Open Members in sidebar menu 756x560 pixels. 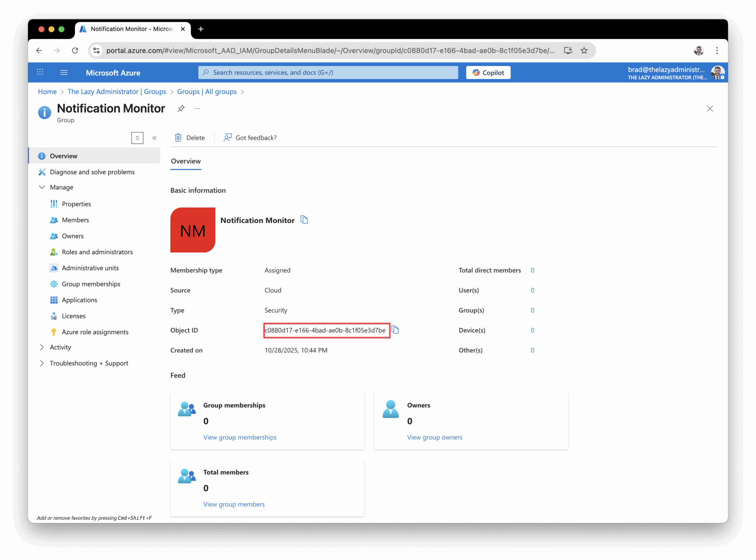(75, 220)
